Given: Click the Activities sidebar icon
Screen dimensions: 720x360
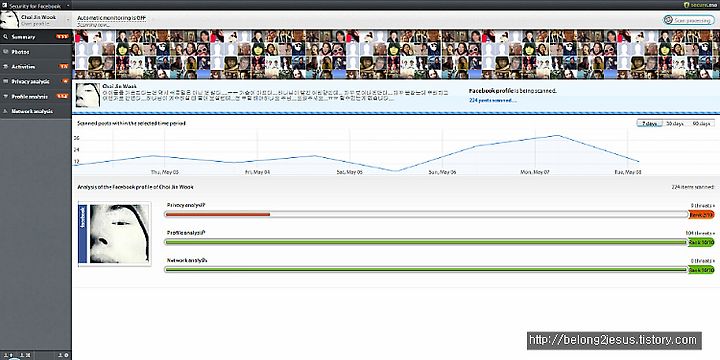Looking at the screenshot, I should click(x=6, y=66).
